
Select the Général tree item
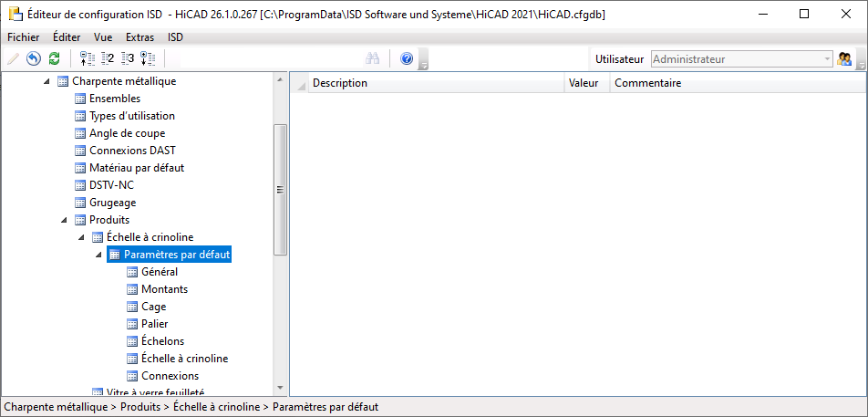point(160,272)
